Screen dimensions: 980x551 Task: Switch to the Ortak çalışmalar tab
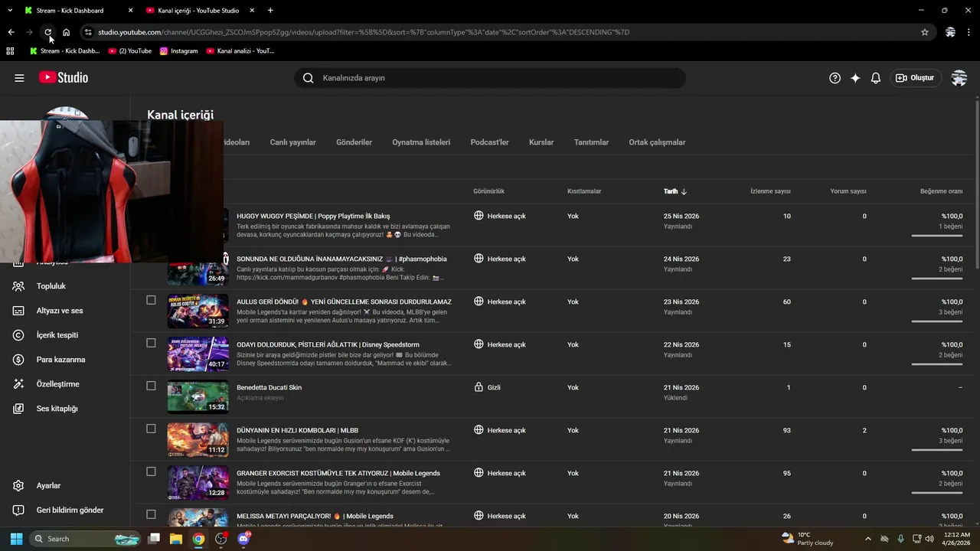point(657,142)
